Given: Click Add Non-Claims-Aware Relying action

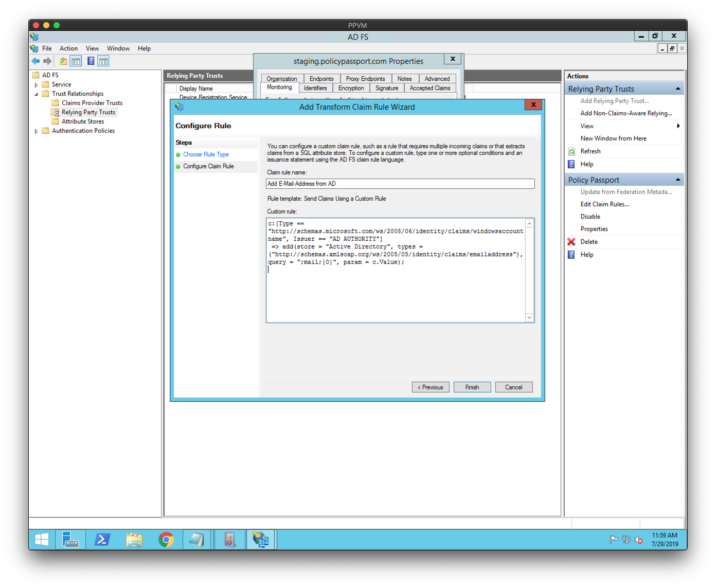Looking at the screenshot, I should (626, 113).
